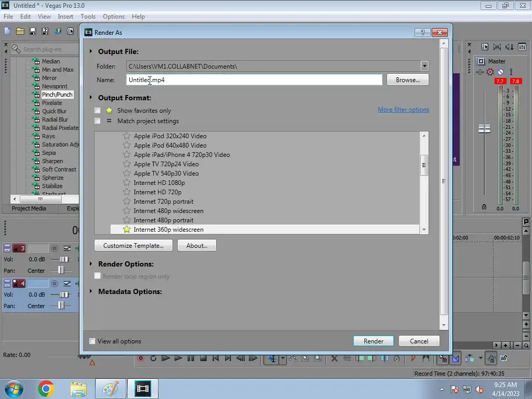This screenshot has width=532, height=399.
Task: Click the About... button
Action: tap(197, 245)
